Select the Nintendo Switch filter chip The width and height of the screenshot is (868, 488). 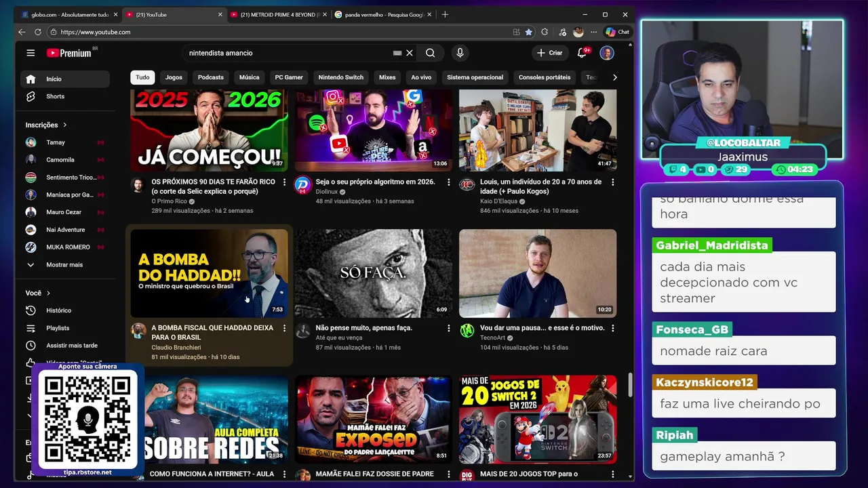pyautogui.click(x=341, y=77)
